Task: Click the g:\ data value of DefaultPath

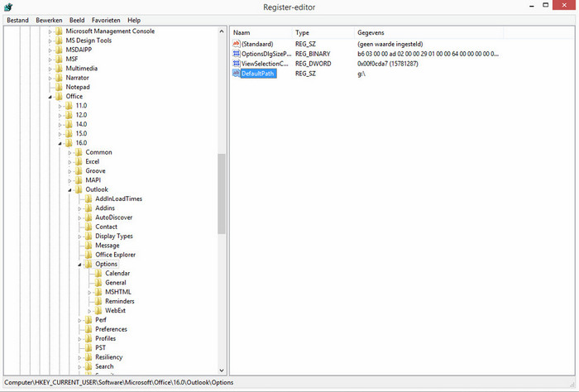Action: [x=361, y=74]
